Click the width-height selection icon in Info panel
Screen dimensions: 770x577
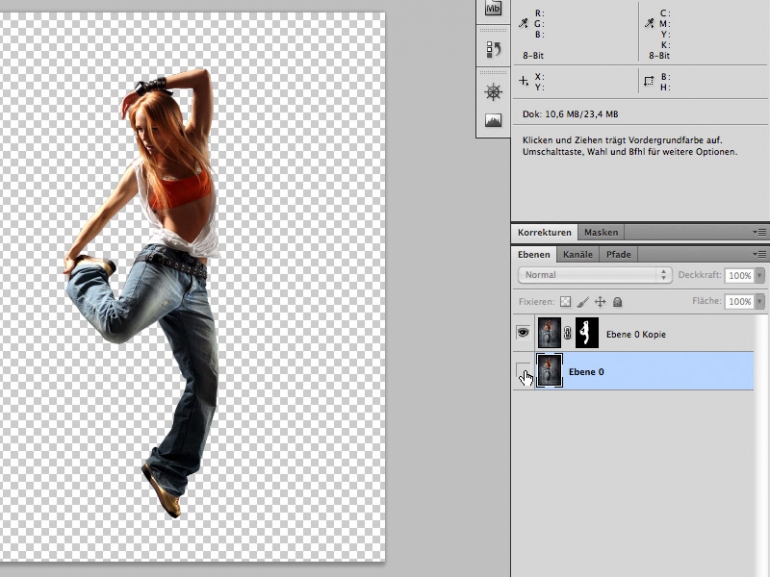pos(649,82)
